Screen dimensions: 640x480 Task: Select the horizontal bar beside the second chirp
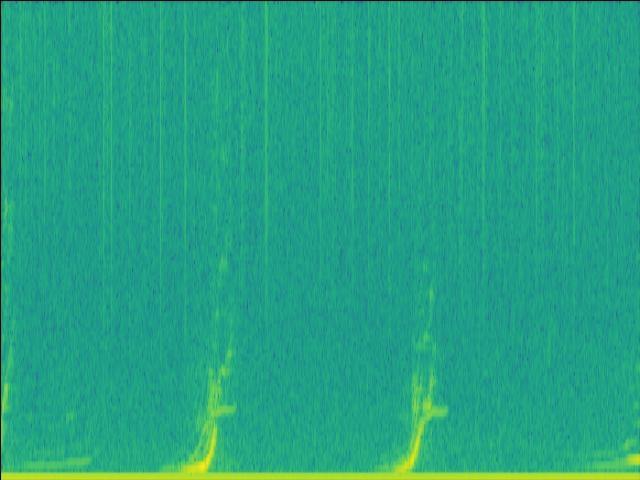point(436,409)
